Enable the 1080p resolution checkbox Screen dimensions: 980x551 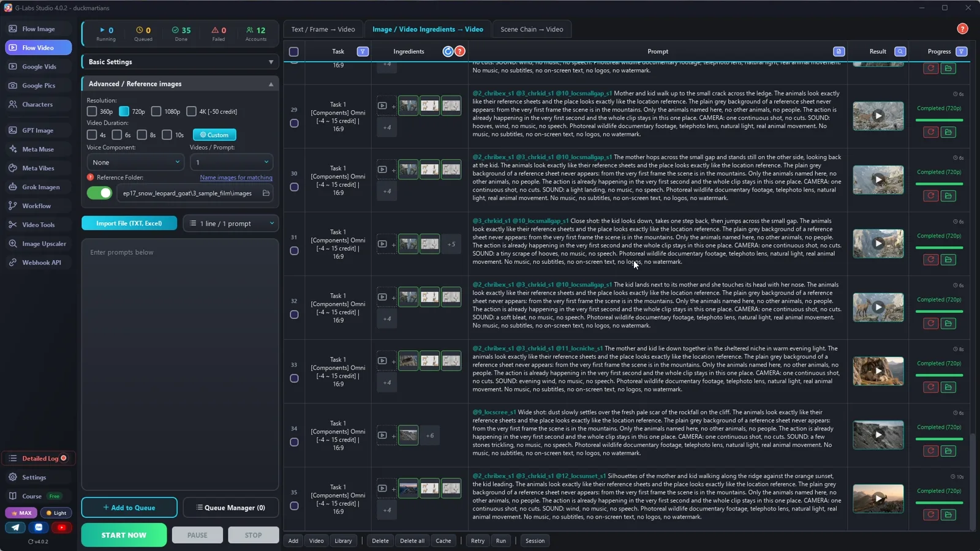tap(156, 111)
